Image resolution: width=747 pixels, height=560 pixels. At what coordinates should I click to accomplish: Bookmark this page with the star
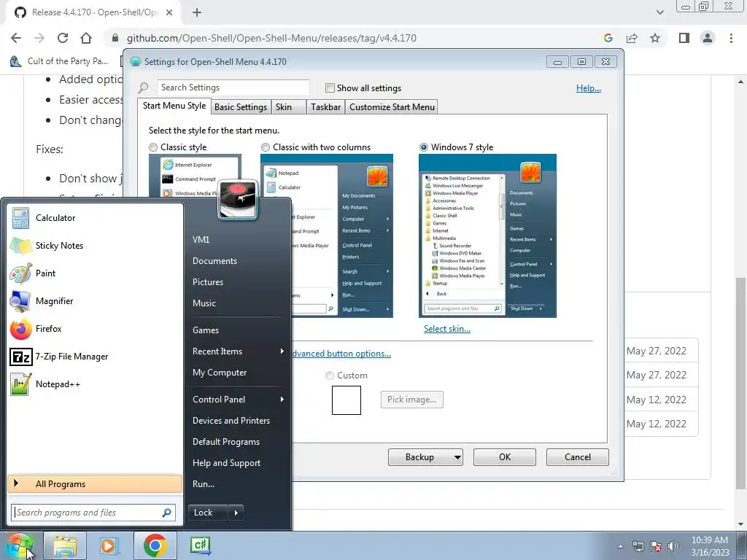pyautogui.click(x=655, y=38)
